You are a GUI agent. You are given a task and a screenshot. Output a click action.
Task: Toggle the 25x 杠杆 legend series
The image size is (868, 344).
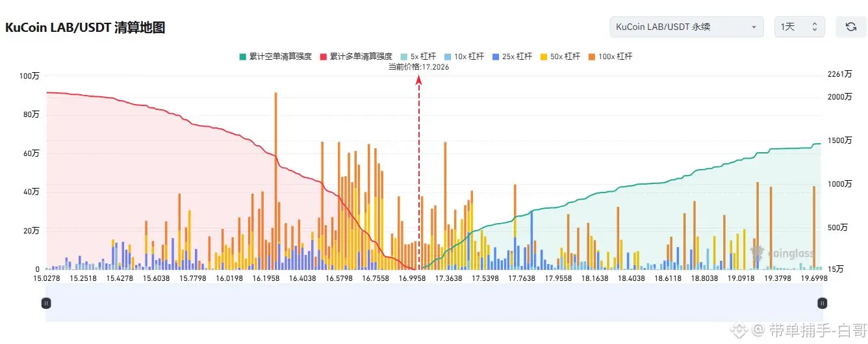[x=513, y=57]
